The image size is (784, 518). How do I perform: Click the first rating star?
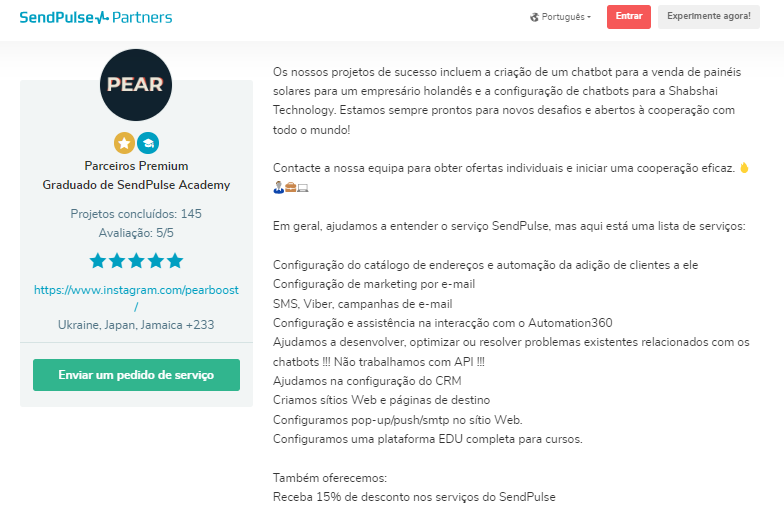tap(98, 261)
